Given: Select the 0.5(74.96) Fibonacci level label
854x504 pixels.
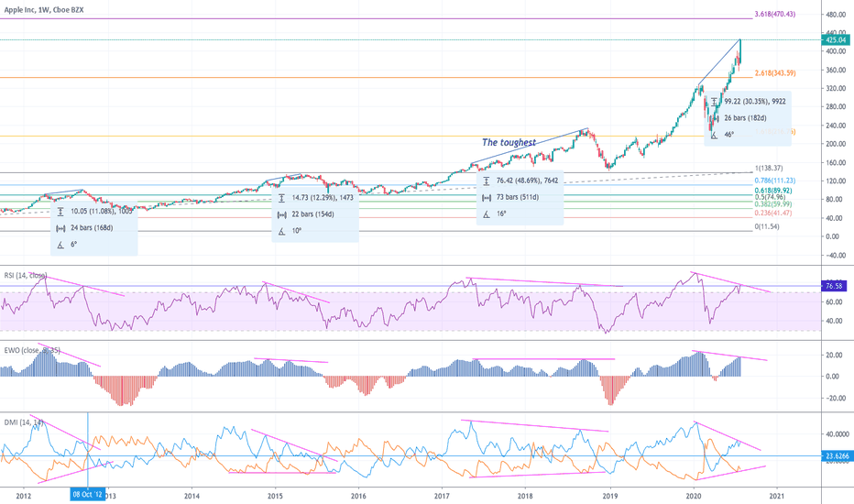Looking at the screenshot, I should pos(772,197).
